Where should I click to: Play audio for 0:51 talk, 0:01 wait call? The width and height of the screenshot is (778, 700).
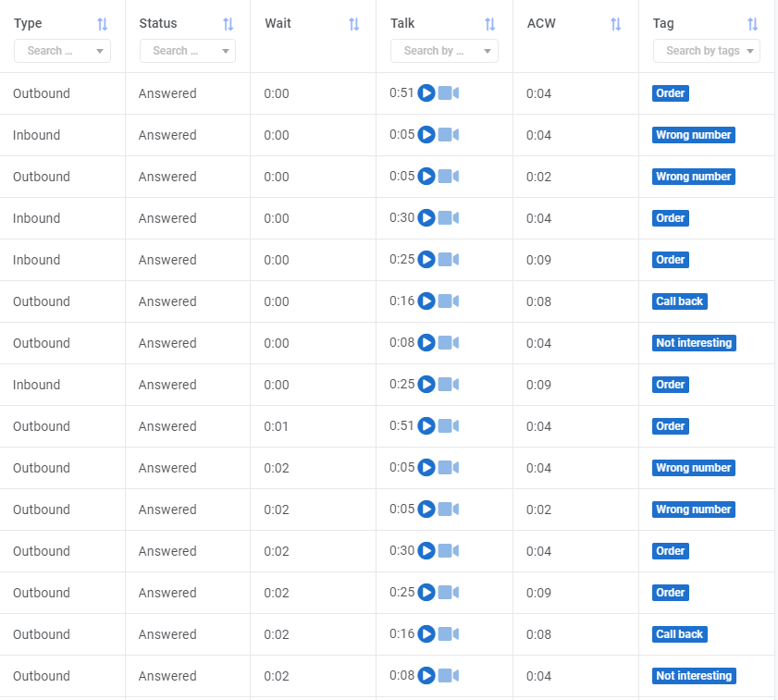click(x=426, y=426)
